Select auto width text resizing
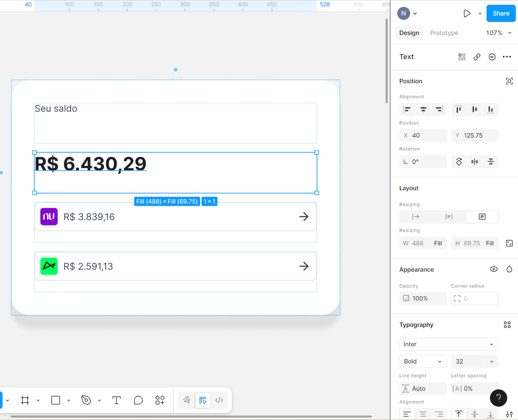This screenshot has height=420, width=518. point(416,217)
